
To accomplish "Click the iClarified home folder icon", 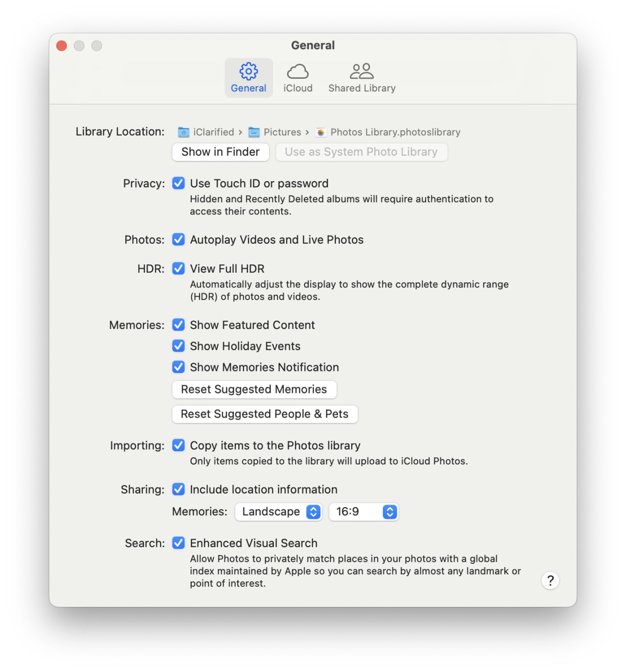I will pyautogui.click(x=183, y=132).
